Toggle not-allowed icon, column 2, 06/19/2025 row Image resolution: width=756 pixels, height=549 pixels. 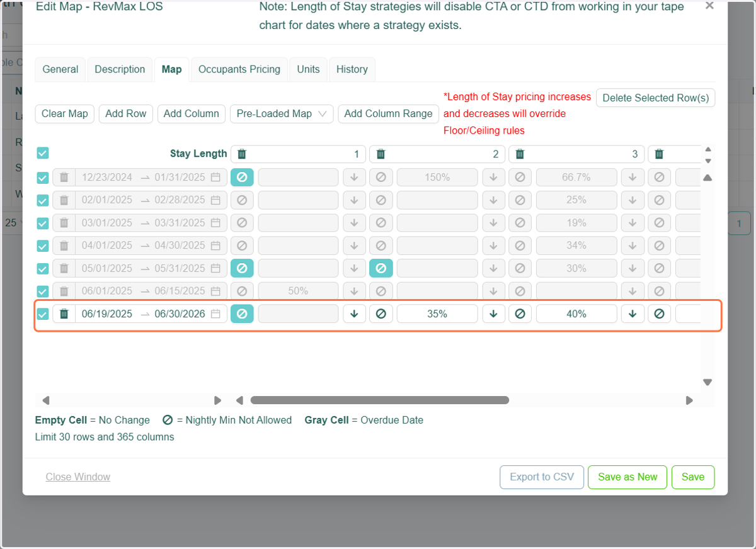(x=381, y=314)
